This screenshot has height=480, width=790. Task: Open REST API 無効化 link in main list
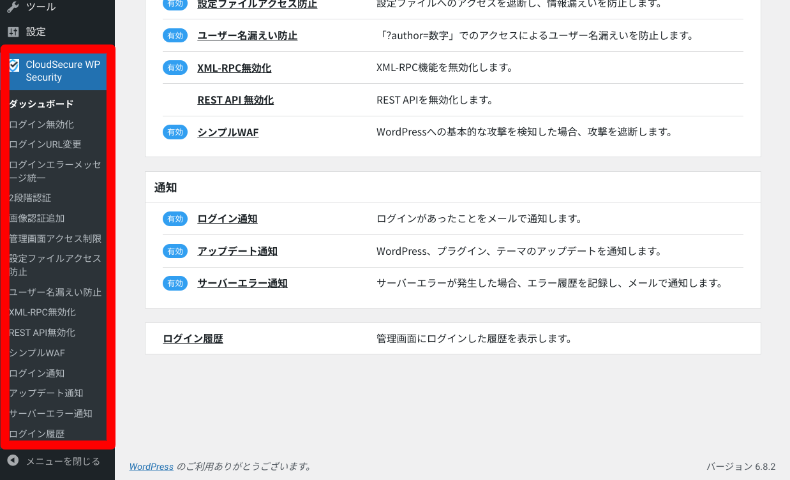coord(235,100)
